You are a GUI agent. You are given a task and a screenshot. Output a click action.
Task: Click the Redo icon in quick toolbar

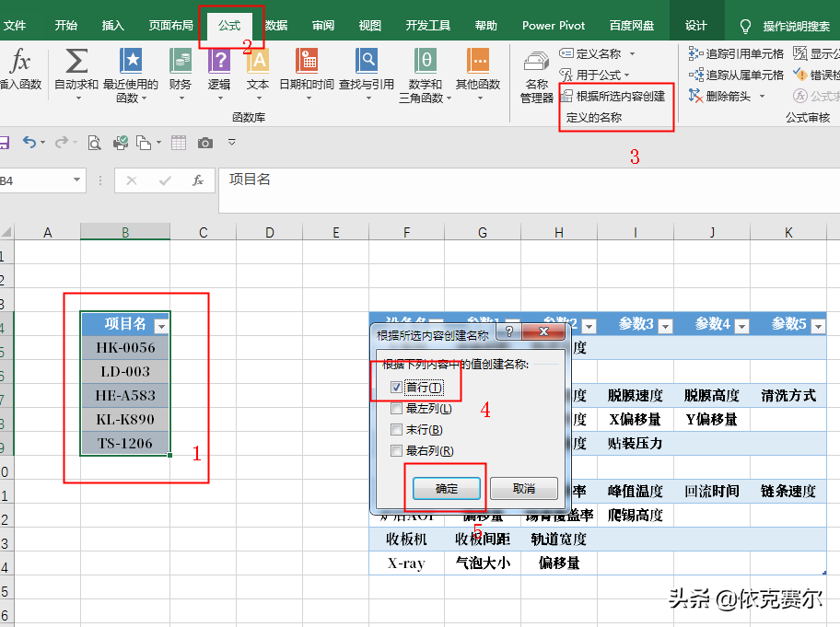pos(62,142)
